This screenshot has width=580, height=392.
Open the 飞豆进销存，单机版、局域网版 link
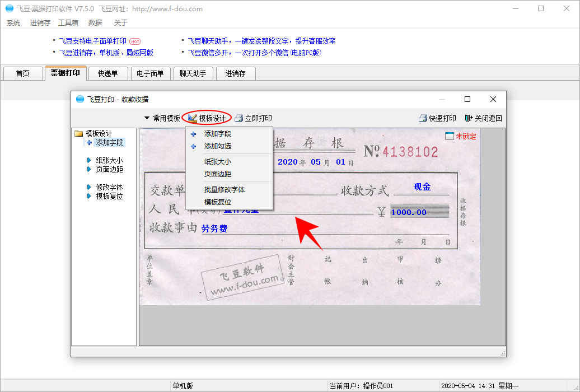click(106, 53)
